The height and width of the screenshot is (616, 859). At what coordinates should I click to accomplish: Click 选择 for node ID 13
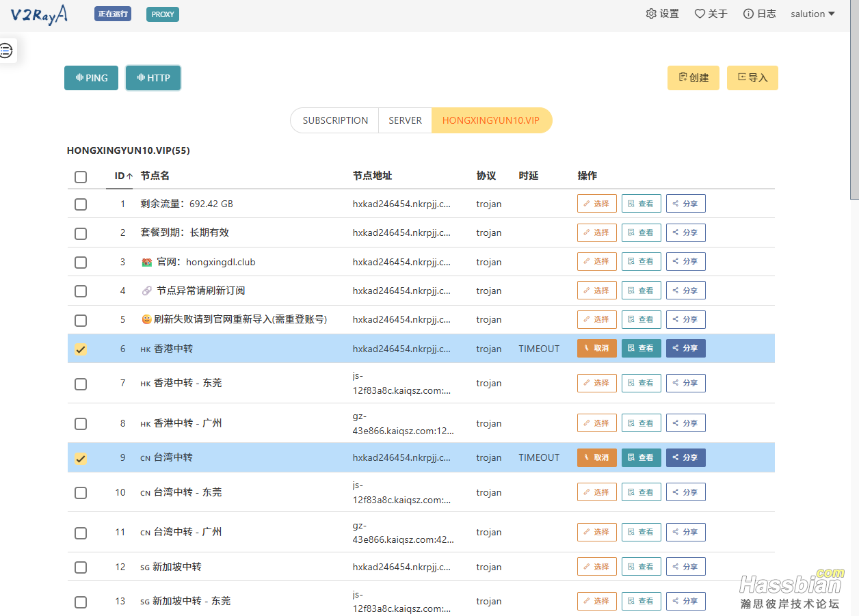tap(597, 601)
